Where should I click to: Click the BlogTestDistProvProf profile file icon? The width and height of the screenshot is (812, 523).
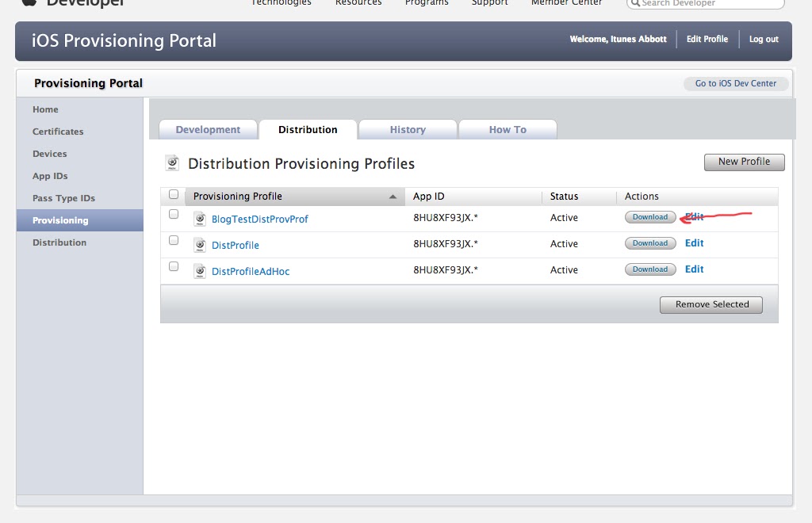pyautogui.click(x=200, y=219)
